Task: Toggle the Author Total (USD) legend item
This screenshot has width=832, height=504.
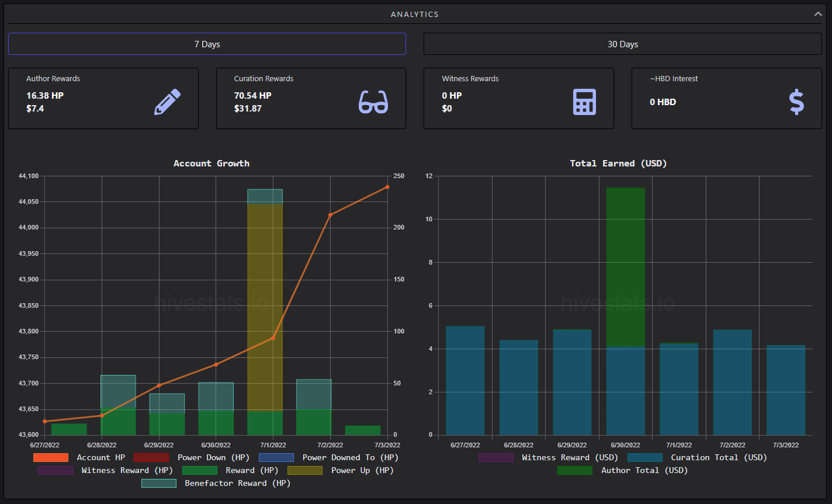Action: click(623, 470)
